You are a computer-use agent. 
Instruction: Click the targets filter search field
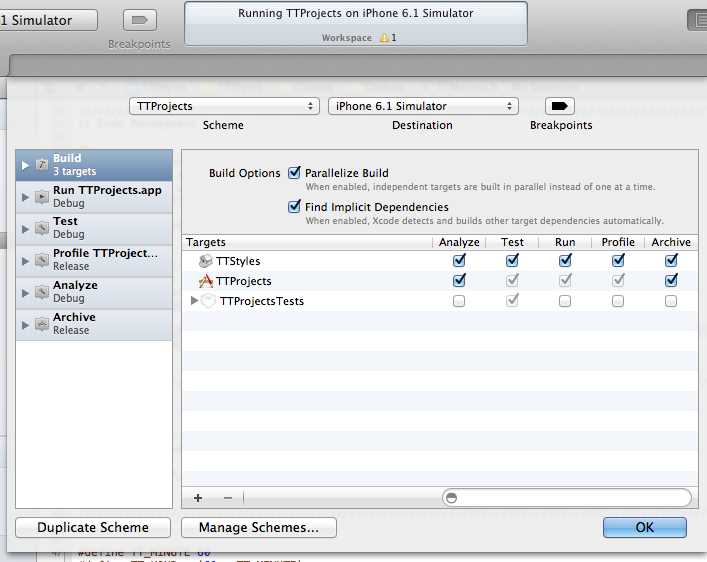click(567, 498)
